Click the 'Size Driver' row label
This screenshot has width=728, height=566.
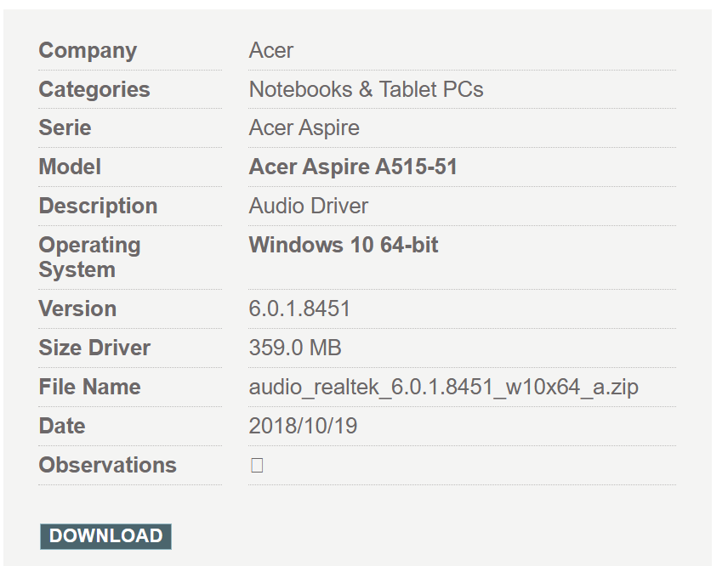pos(94,348)
